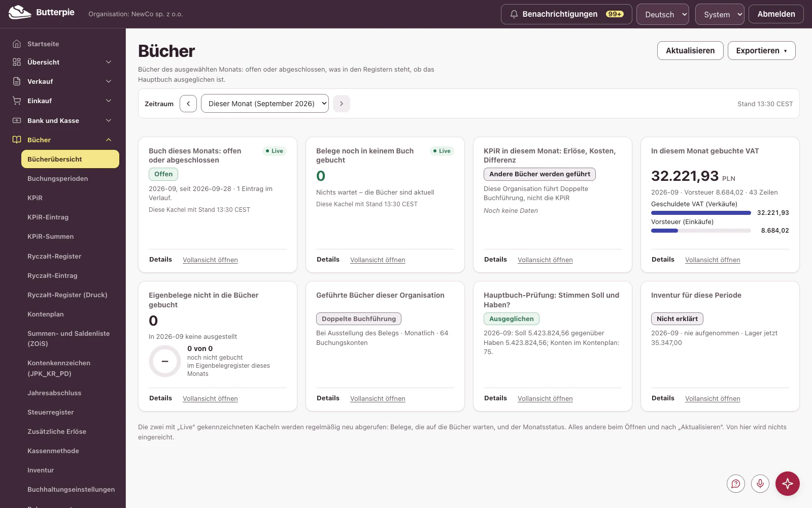
Task: Click the Abmelden button
Action: (776, 14)
